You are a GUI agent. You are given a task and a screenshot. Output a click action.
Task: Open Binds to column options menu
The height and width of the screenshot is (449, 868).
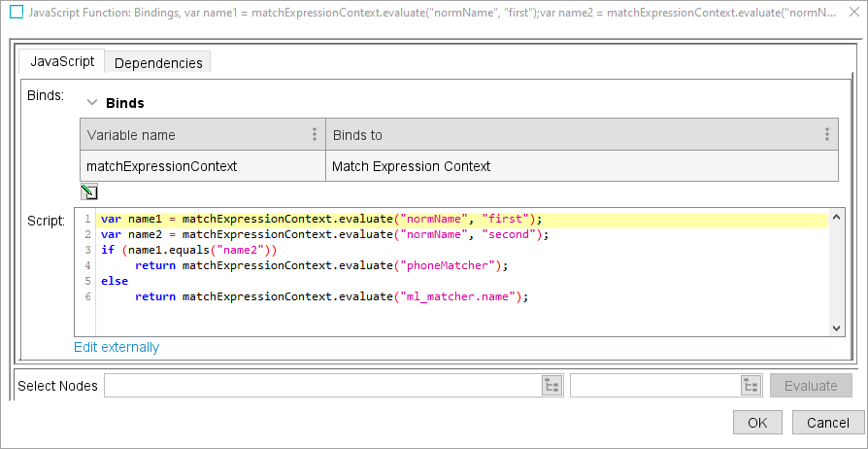pyautogui.click(x=826, y=135)
